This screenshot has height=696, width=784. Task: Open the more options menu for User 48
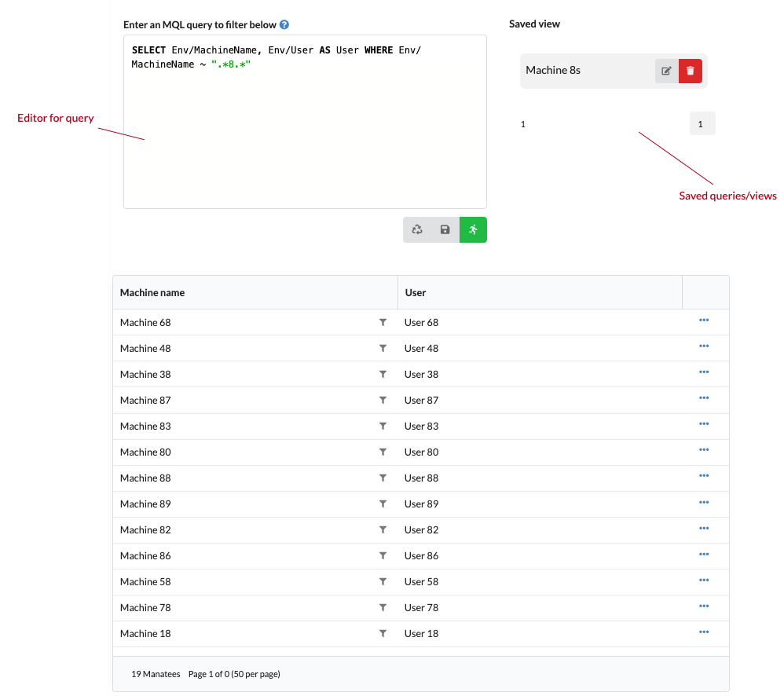[x=704, y=346]
